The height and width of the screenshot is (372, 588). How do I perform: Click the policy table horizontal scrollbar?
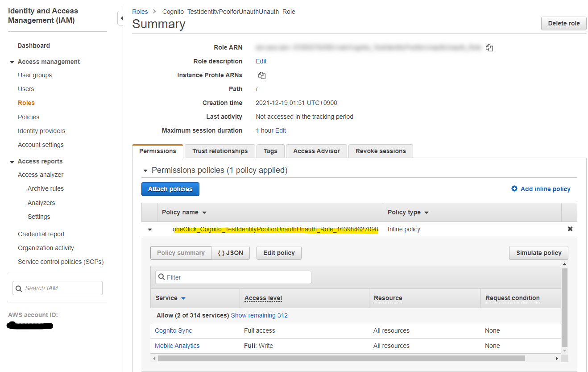tap(341, 358)
